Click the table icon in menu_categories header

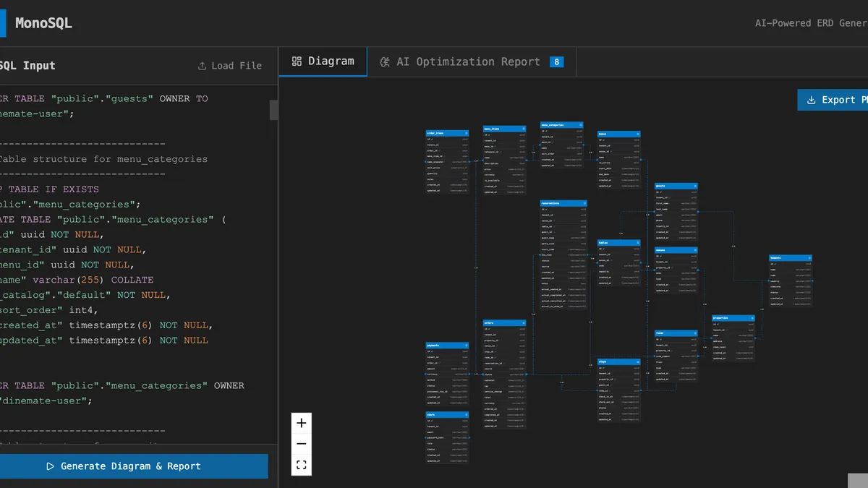(x=581, y=125)
